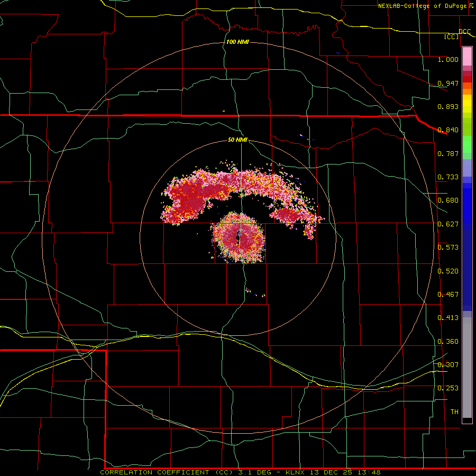The height and width of the screenshot is (476, 476).
Task: Click the TH threshold label on scale
Action: tap(454, 412)
